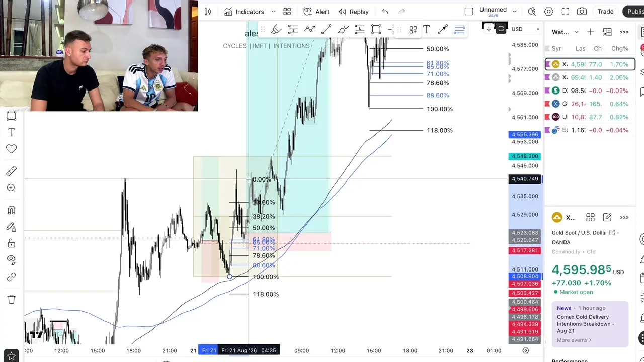This screenshot has height=362, width=644.
Task: Open Gold Spot / U.S. Dollar external link
Action: (612, 233)
